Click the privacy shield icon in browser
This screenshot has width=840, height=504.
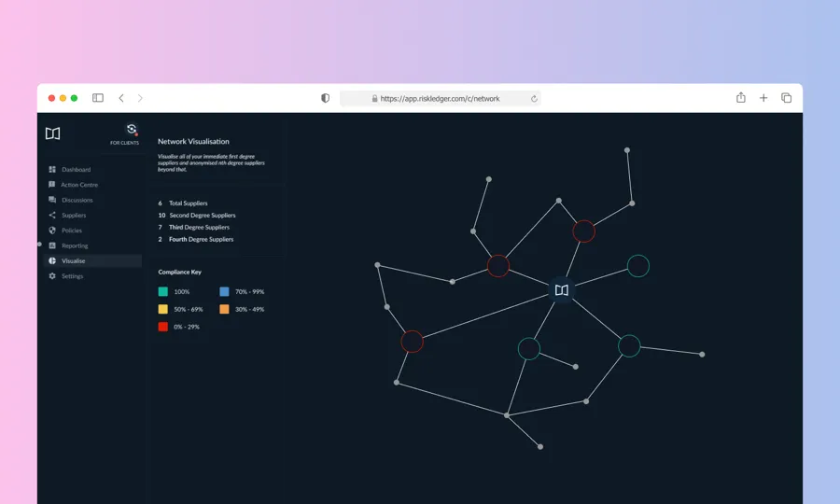pos(325,98)
